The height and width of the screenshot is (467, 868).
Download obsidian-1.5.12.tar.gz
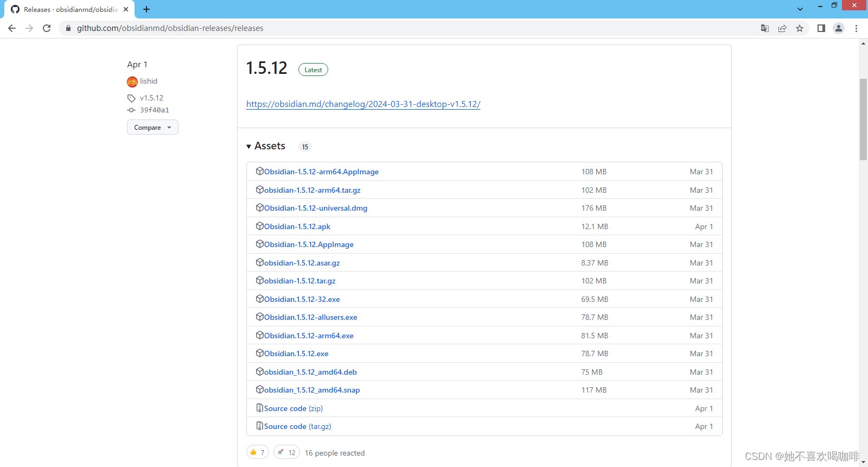300,281
